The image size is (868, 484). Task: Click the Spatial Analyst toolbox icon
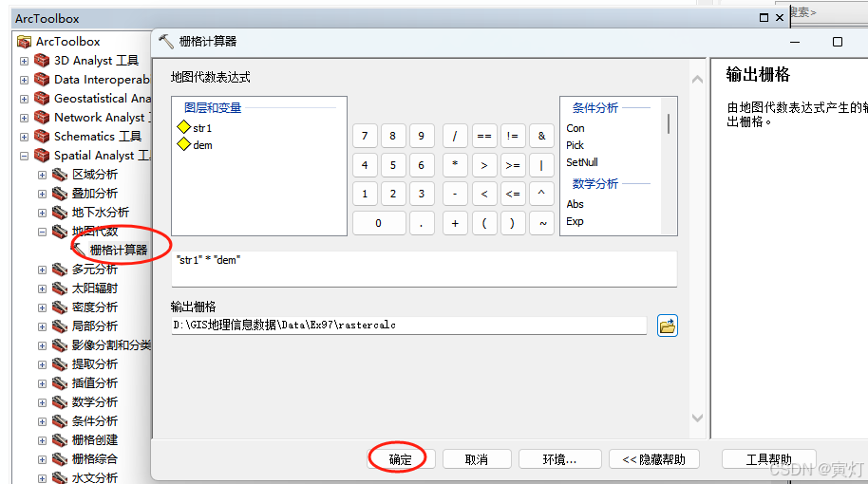click(x=42, y=156)
